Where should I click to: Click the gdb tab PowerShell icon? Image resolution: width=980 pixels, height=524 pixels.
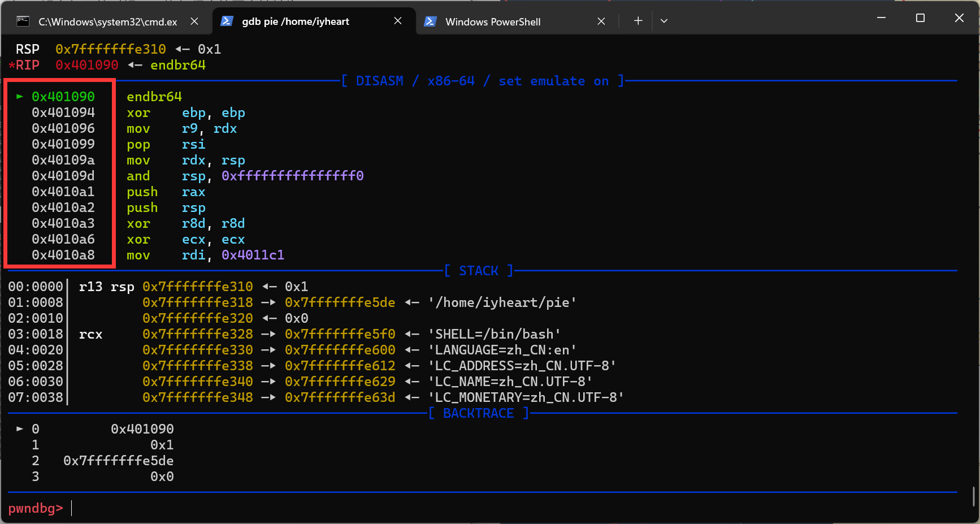click(227, 21)
